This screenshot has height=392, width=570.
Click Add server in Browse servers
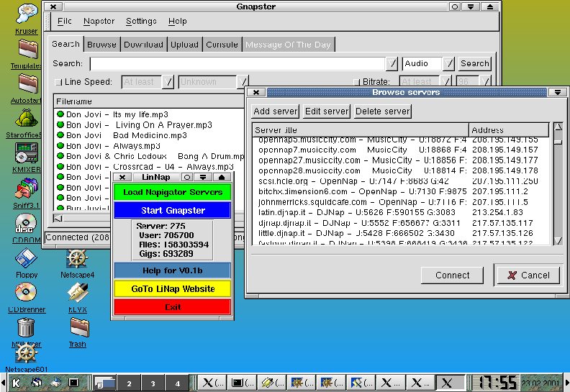pos(275,111)
